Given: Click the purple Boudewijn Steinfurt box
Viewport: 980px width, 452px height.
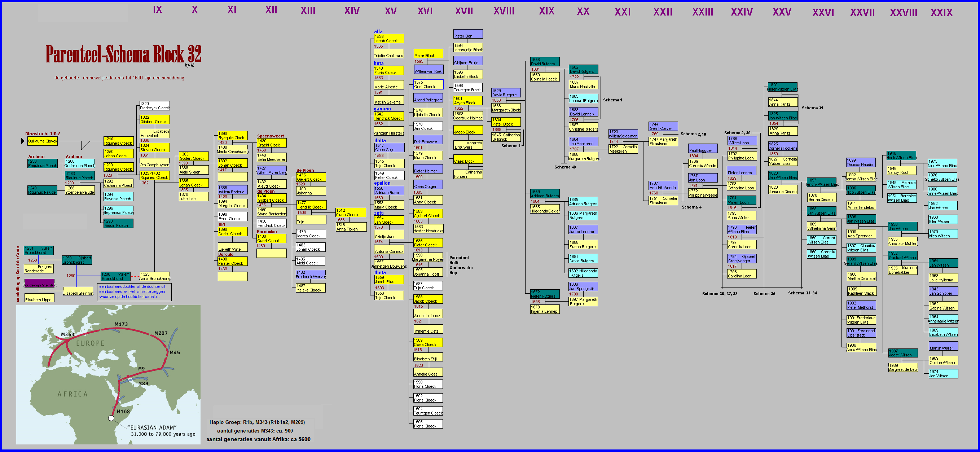Looking at the screenshot, I should click(x=39, y=284).
